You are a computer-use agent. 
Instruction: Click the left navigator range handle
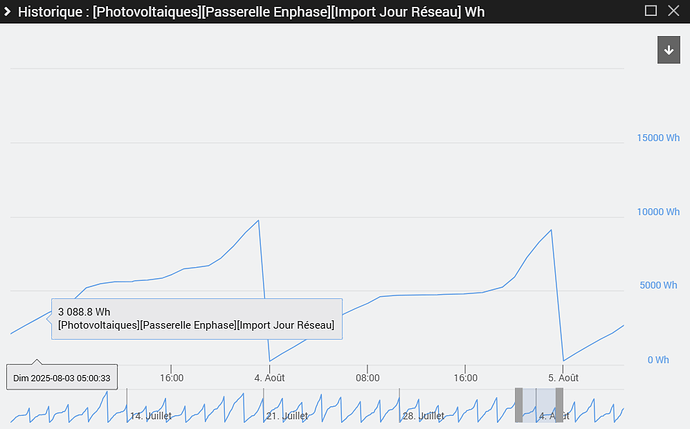pos(519,405)
